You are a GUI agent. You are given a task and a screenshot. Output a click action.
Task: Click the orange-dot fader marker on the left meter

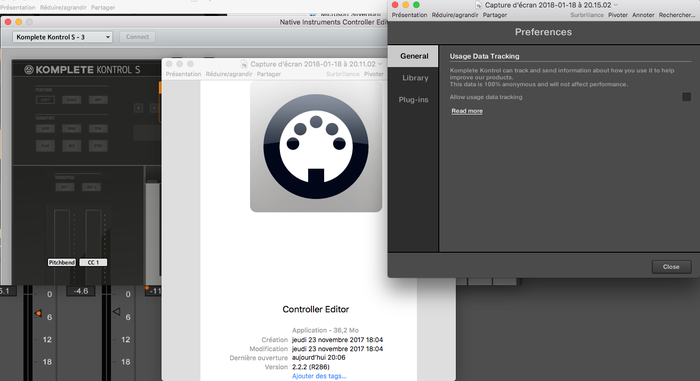pyautogui.click(x=38, y=313)
